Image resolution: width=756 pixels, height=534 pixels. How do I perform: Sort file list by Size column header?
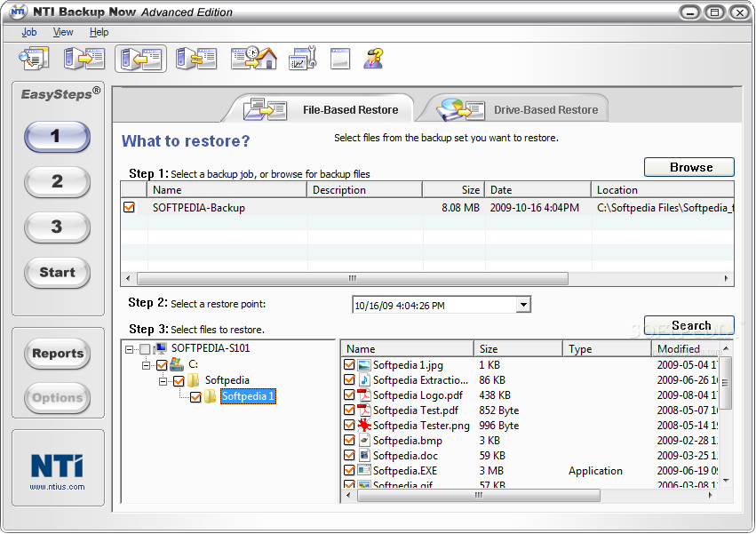[x=518, y=349]
